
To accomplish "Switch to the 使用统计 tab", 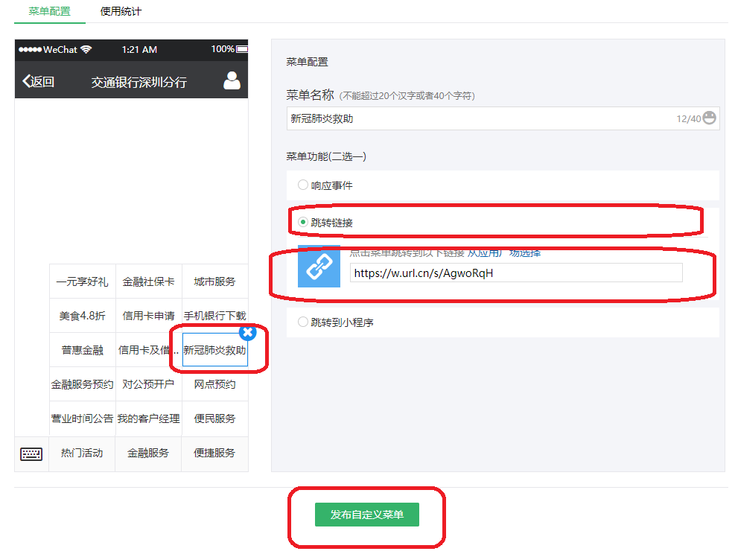I will [121, 11].
